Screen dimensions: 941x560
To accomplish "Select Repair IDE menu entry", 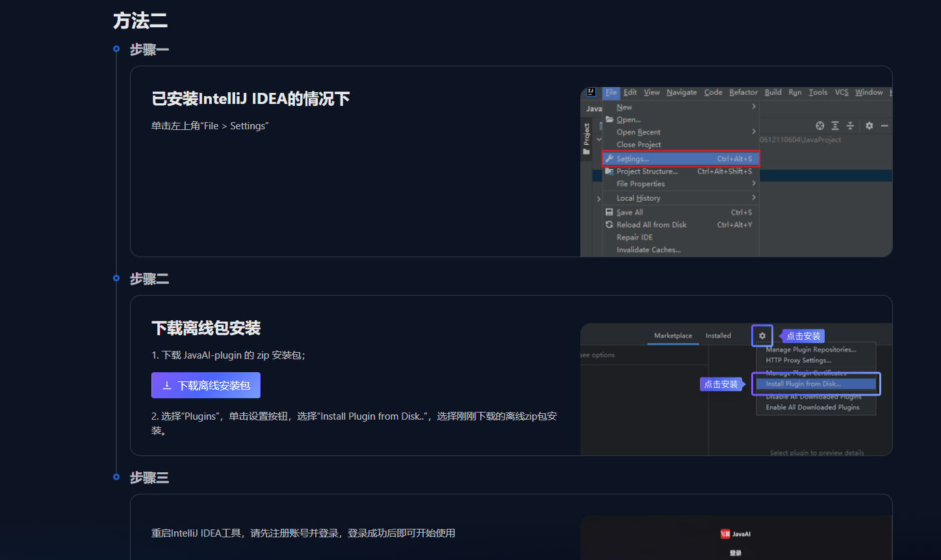I will coord(680,237).
